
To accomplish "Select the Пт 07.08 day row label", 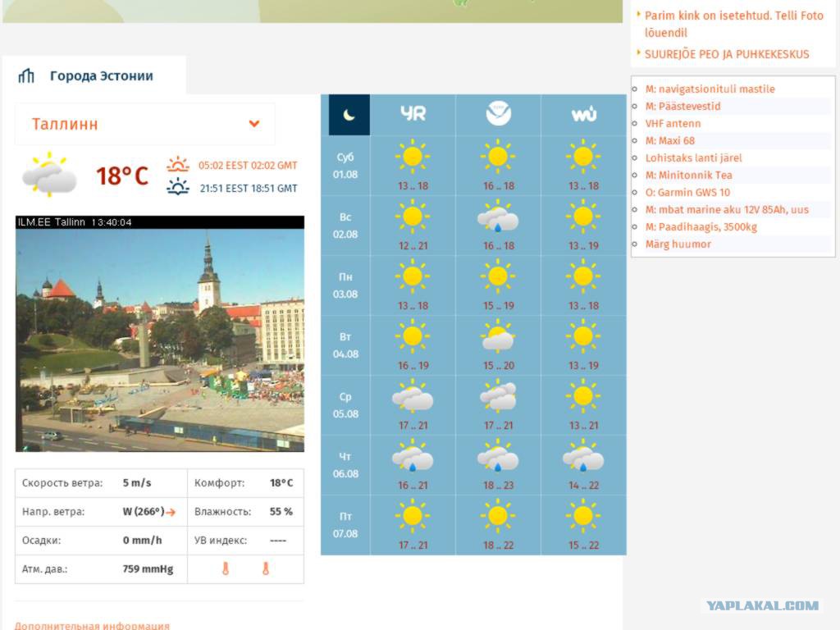I will point(345,525).
